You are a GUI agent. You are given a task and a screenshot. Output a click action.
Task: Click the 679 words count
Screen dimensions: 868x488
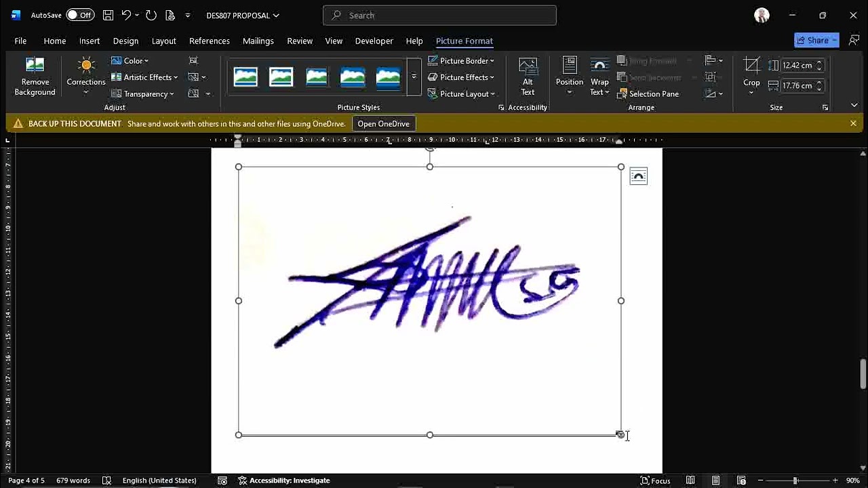(73, 481)
